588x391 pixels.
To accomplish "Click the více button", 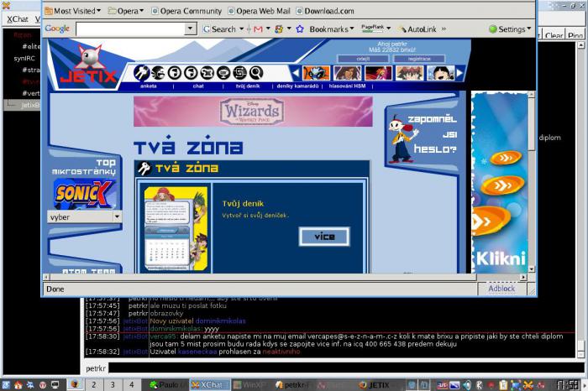I will coord(324,237).
